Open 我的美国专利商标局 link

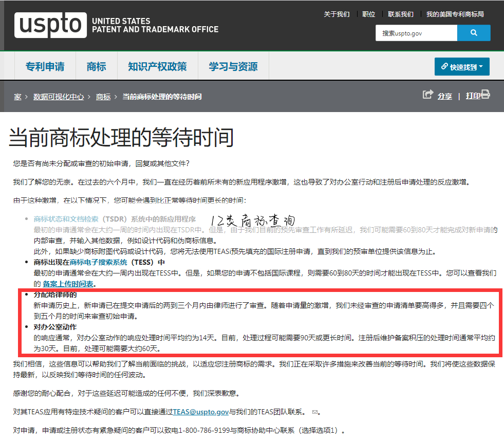pos(455,14)
